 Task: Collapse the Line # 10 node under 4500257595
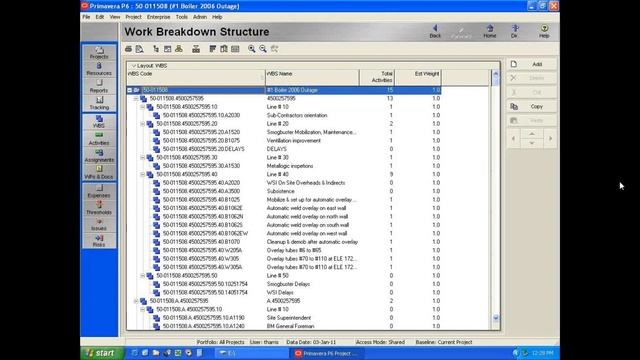click(x=142, y=107)
